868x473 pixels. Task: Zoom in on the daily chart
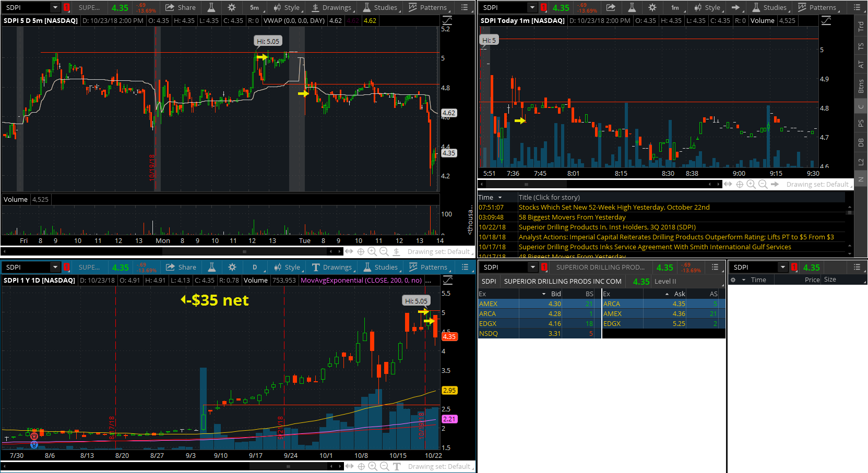[373, 466]
